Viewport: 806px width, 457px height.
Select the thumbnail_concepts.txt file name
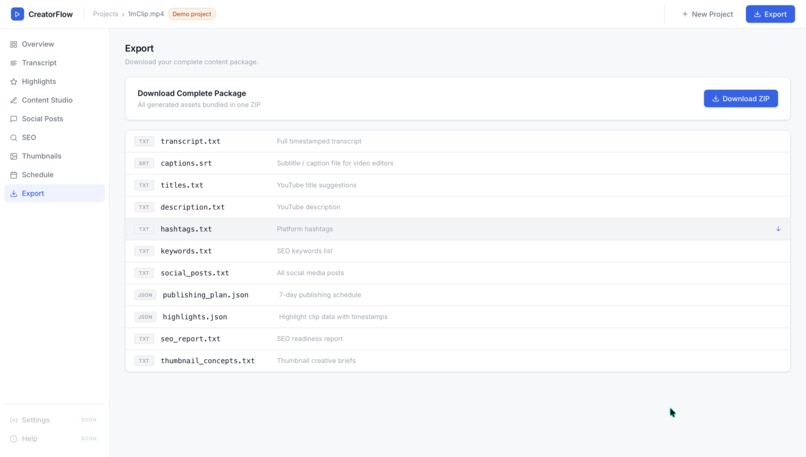(208, 361)
